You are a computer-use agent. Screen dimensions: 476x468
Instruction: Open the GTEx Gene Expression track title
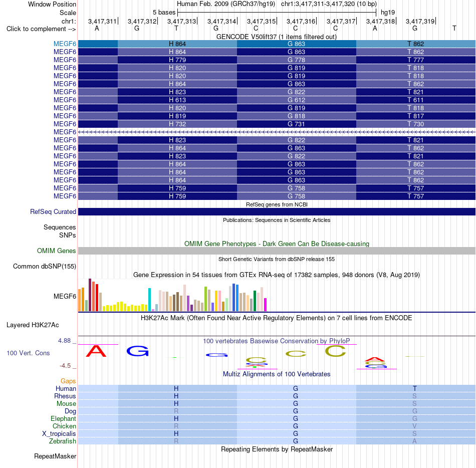[277, 275]
